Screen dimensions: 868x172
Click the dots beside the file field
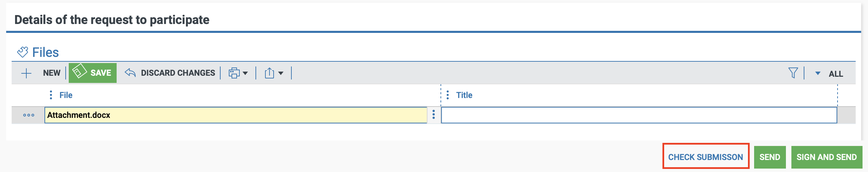[x=434, y=114]
